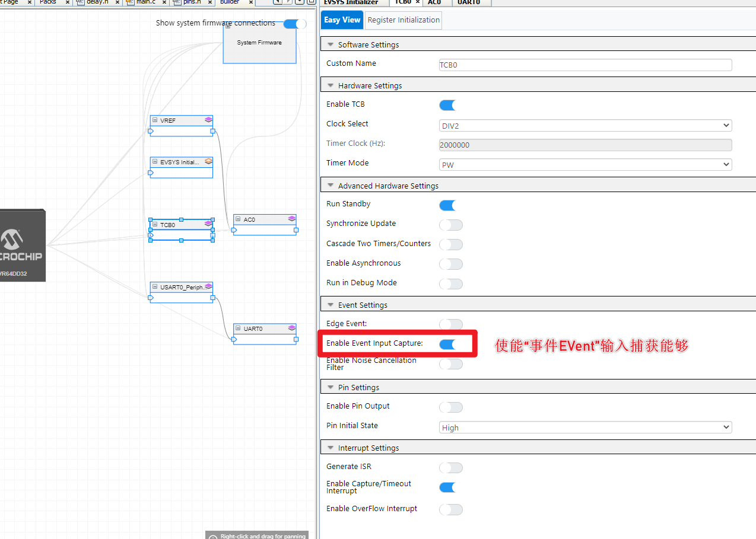Collapse the VREF node with minus box

pos(155,120)
